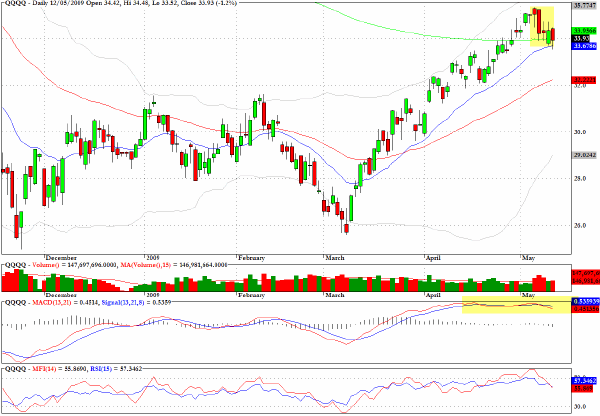The height and width of the screenshot is (416, 600).
Task: Click May on the volume panel axis
Action: tap(528, 295)
